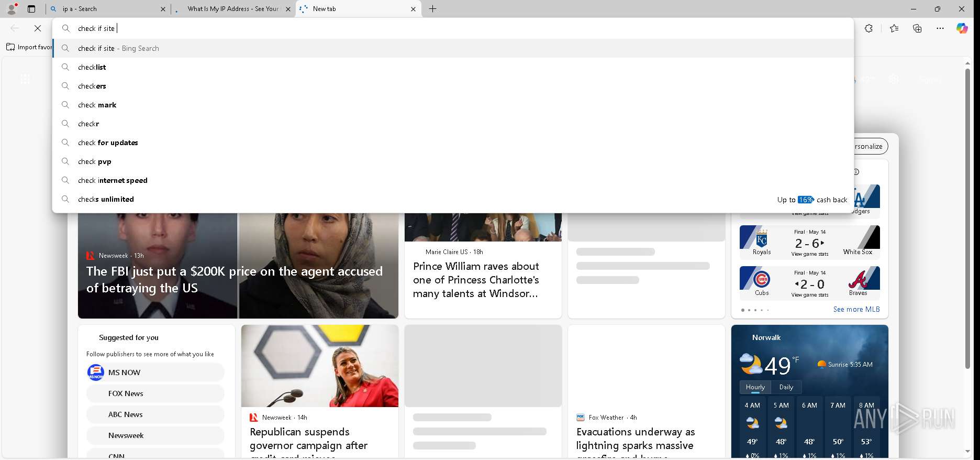
Task: Click Norwalk weather location title
Action: pos(766,337)
